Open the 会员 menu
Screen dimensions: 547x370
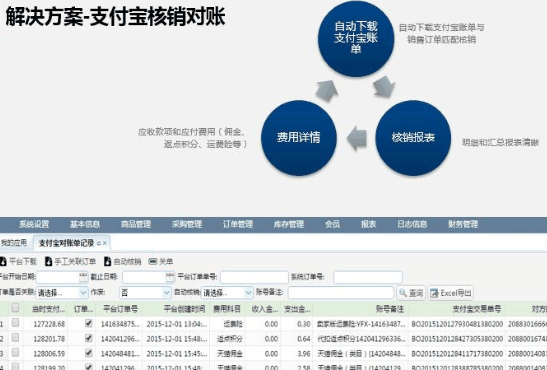[332, 224]
